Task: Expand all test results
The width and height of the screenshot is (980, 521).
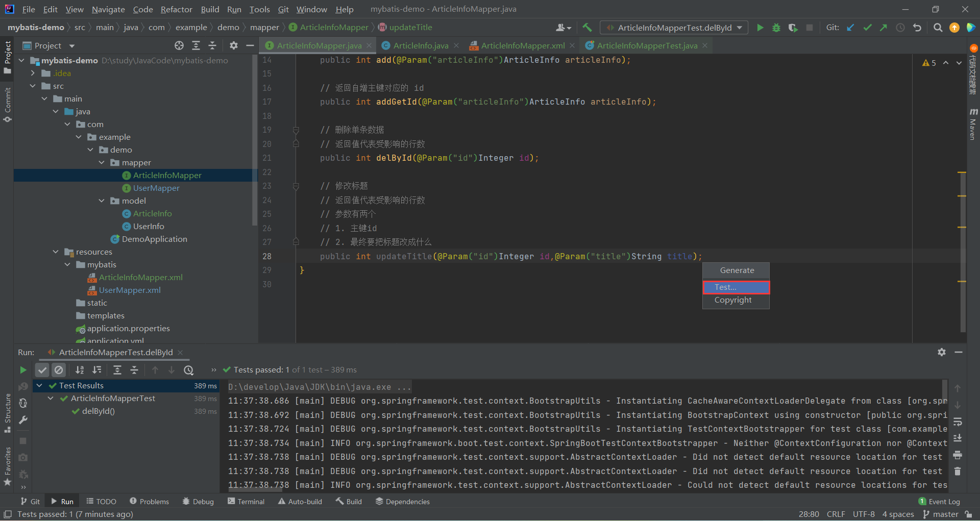Action: [117, 370]
